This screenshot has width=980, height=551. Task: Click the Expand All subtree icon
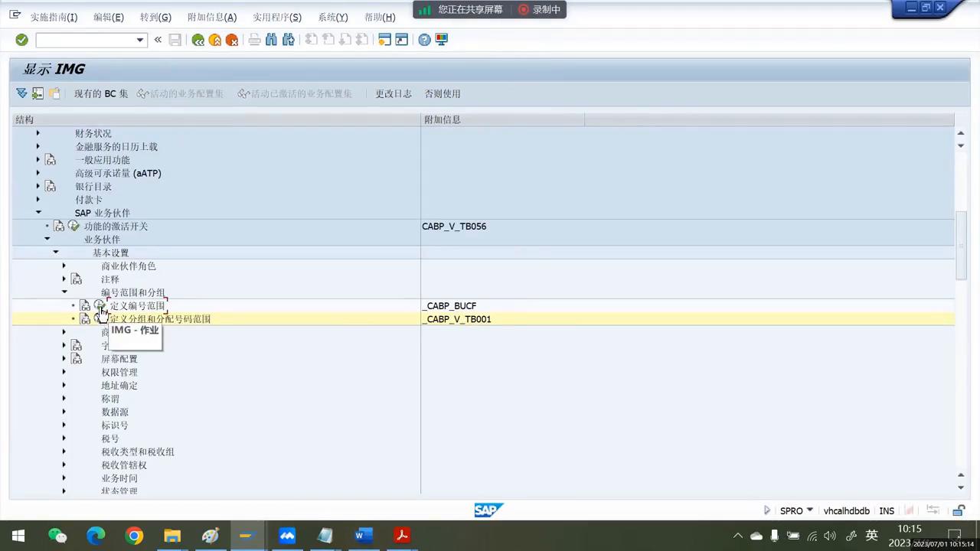coord(21,93)
